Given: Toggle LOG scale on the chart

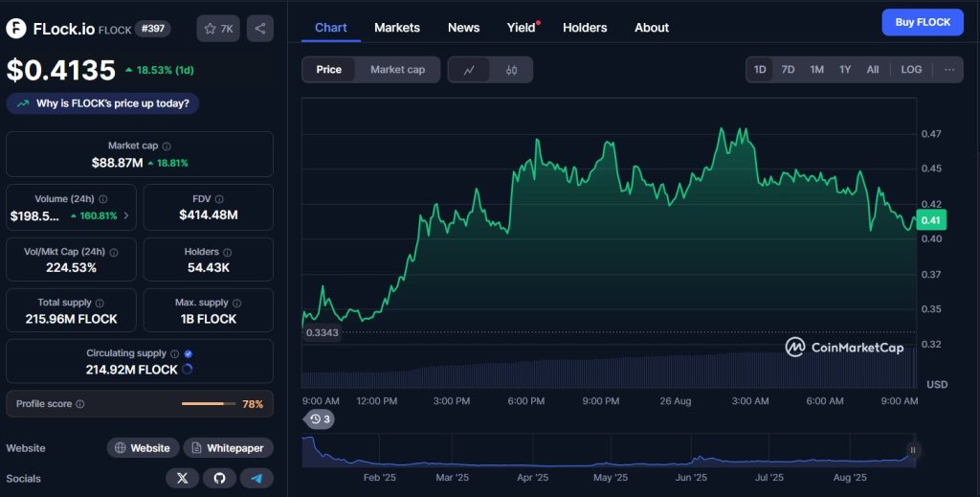Looking at the screenshot, I should (x=911, y=70).
